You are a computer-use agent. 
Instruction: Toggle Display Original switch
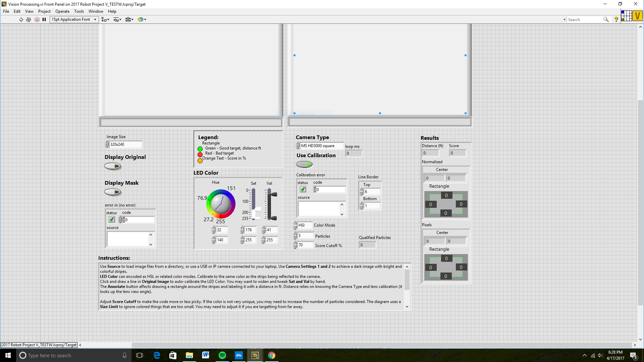tap(113, 166)
